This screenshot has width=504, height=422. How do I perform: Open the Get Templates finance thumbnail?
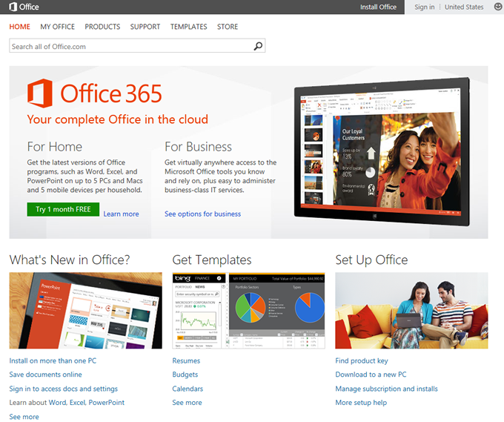pos(248,311)
